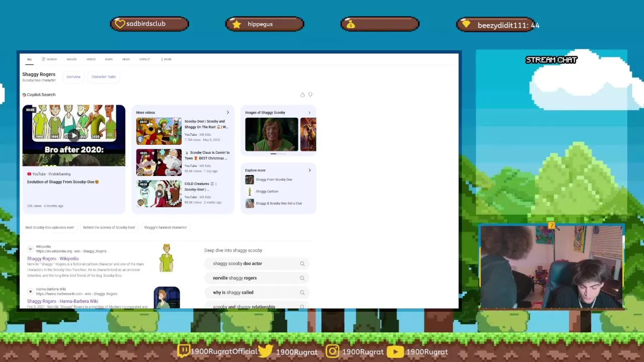
Task: Open COLD Creatures video thumbnail
Action: tap(158, 194)
